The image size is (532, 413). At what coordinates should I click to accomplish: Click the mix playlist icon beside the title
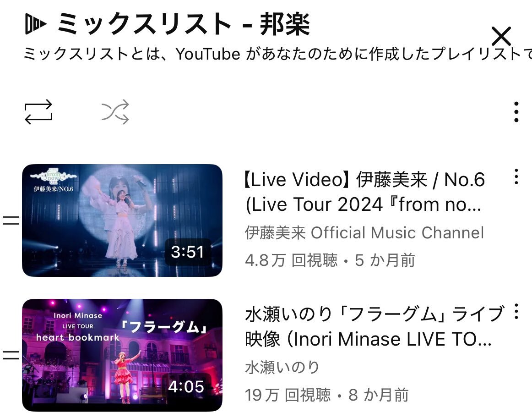(36, 24)
